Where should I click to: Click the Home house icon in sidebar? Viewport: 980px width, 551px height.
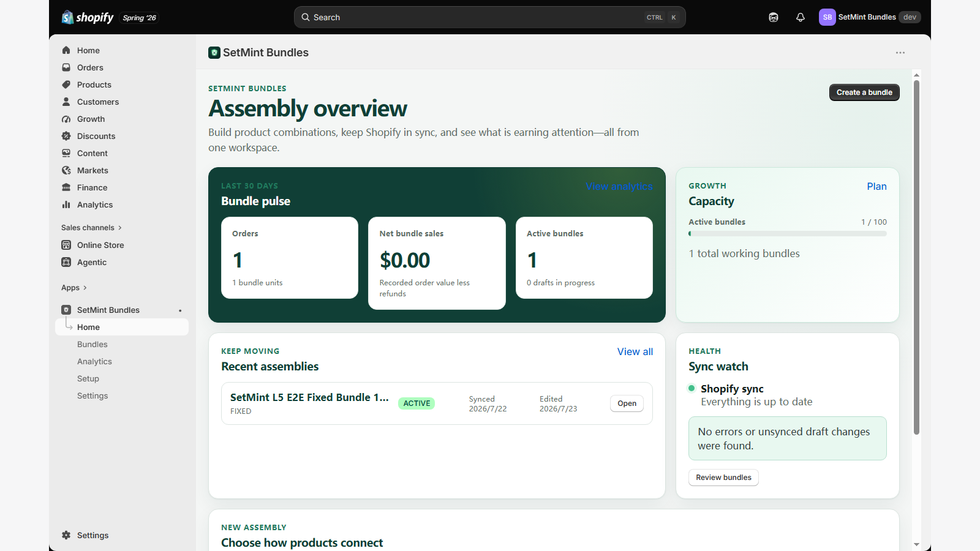click(x=66, y=50)
